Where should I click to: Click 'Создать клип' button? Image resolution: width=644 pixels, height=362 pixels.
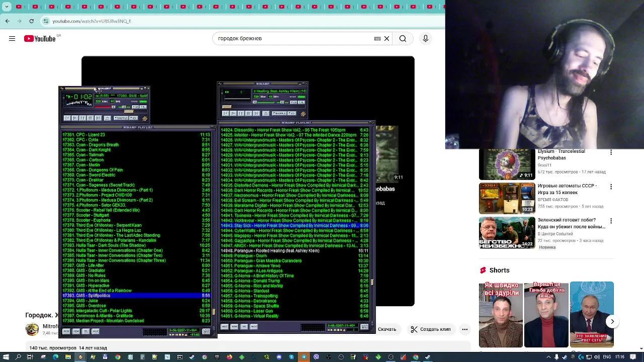point(430,329)
